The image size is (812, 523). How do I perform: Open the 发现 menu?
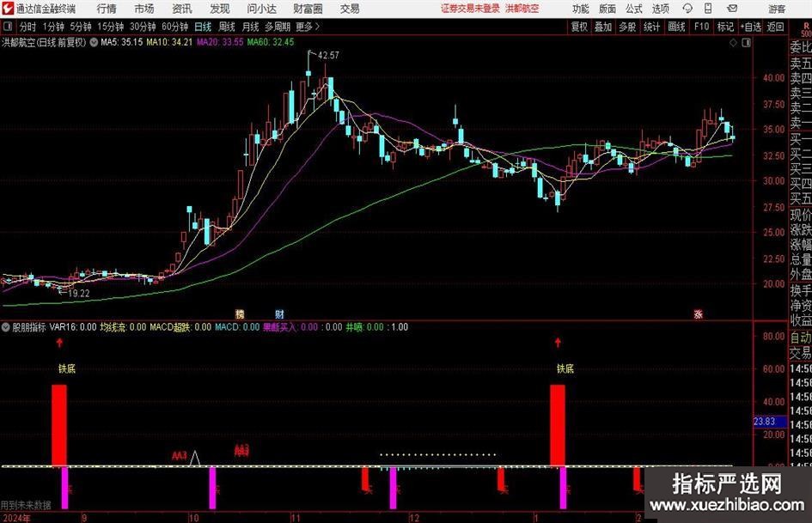click(x=220, y=9)
